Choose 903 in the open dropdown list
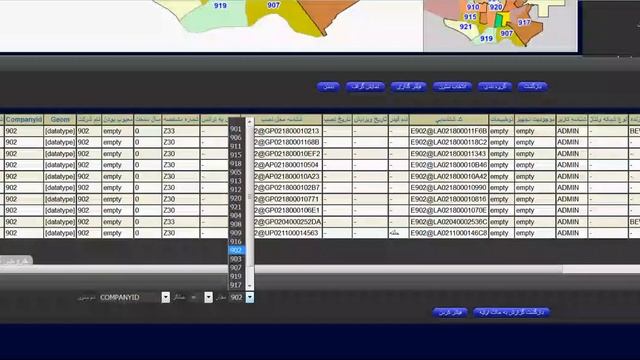Viewport: 640px width, 360px height. [x=236, y=259]
